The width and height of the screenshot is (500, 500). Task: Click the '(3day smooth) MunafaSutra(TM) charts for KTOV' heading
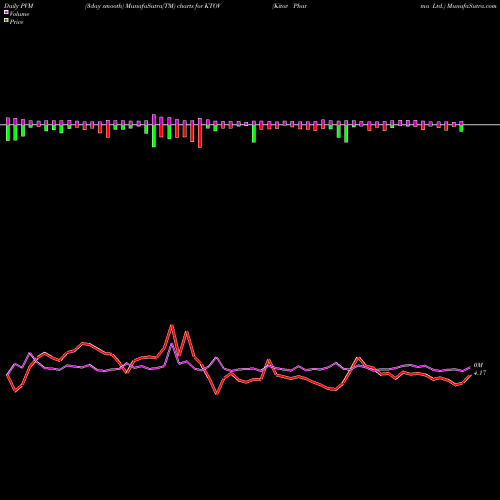point(153,6)
